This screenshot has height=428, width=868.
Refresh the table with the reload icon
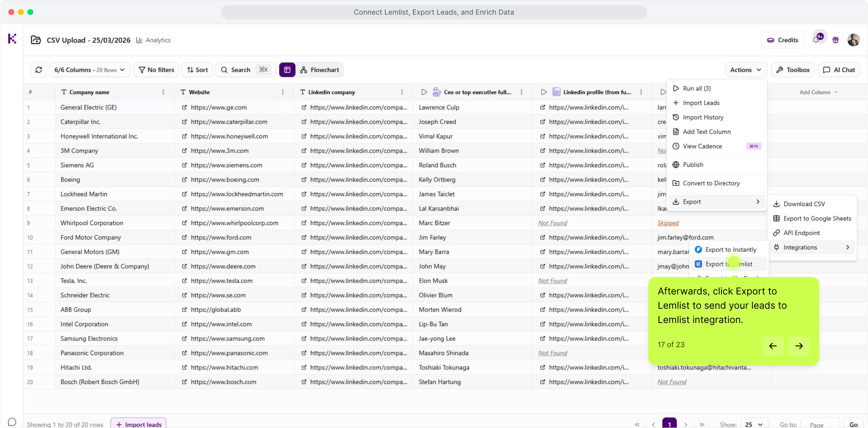[39, 70]
